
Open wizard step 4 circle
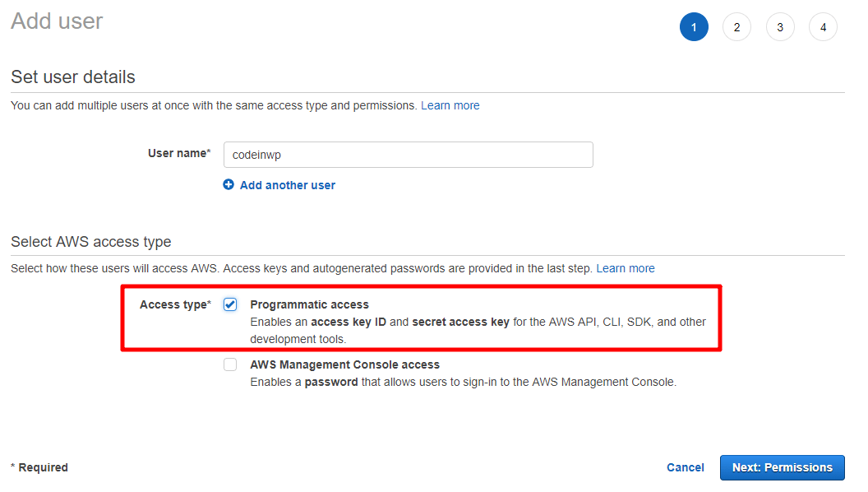coord(823,26)
